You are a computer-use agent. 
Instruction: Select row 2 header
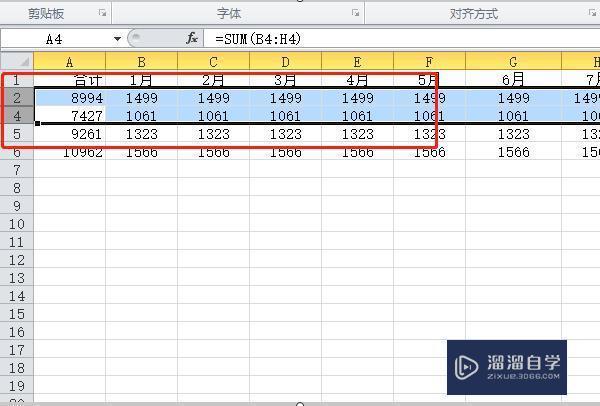[17, 98]
